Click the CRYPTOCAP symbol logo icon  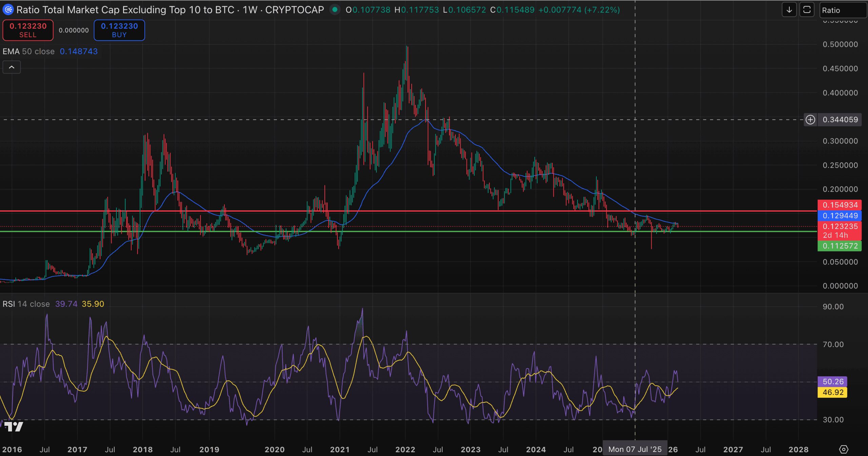click(x=8, y=9)
